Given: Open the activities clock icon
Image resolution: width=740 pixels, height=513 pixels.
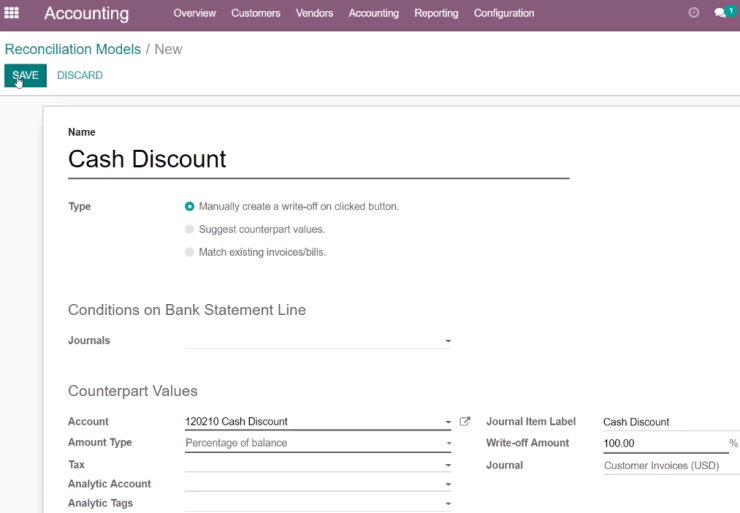Looking at the screenshot, I should tap(693, 13).
